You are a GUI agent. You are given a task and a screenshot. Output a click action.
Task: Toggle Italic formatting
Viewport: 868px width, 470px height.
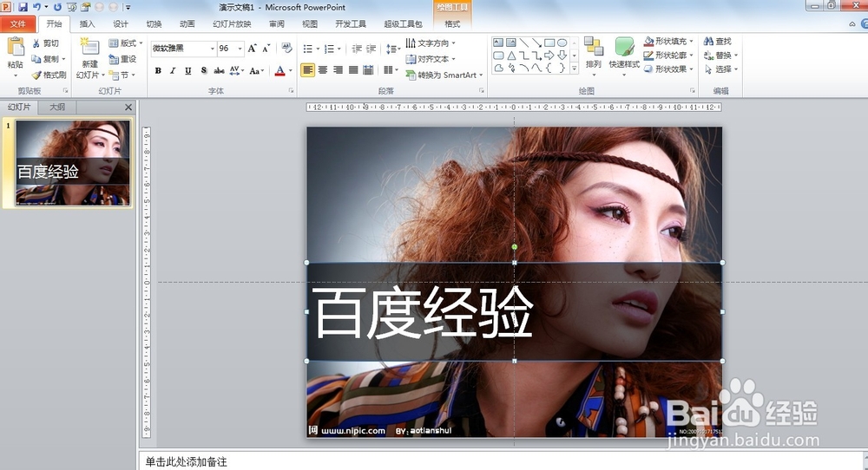pos(173,71)
